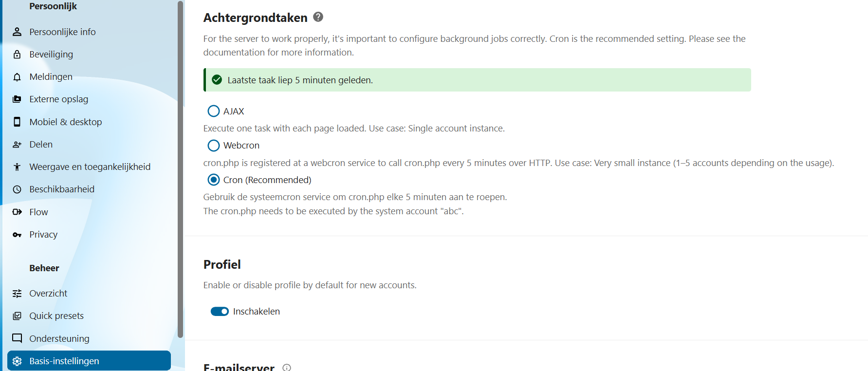Open the Ondersteuning page
Screen dimensions: 868x371
pyautogui.click(x=59, y=338)
